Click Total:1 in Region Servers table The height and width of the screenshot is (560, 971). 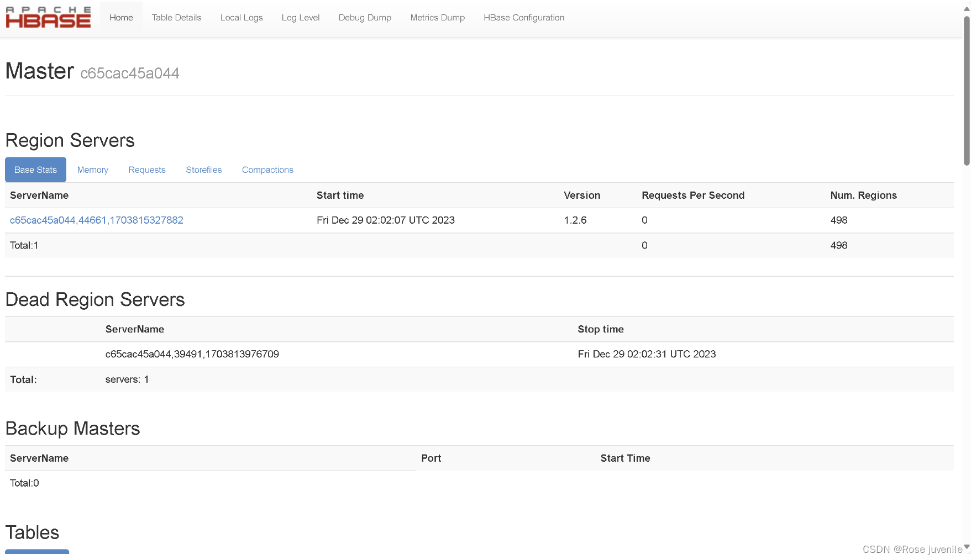(x=24, y=246)
